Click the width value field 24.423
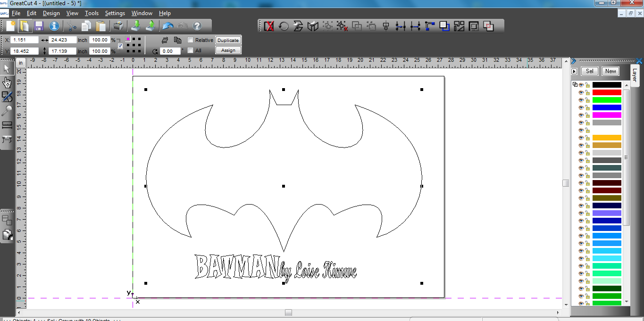Screen dimensions: 644x321 tap(62, 40)
